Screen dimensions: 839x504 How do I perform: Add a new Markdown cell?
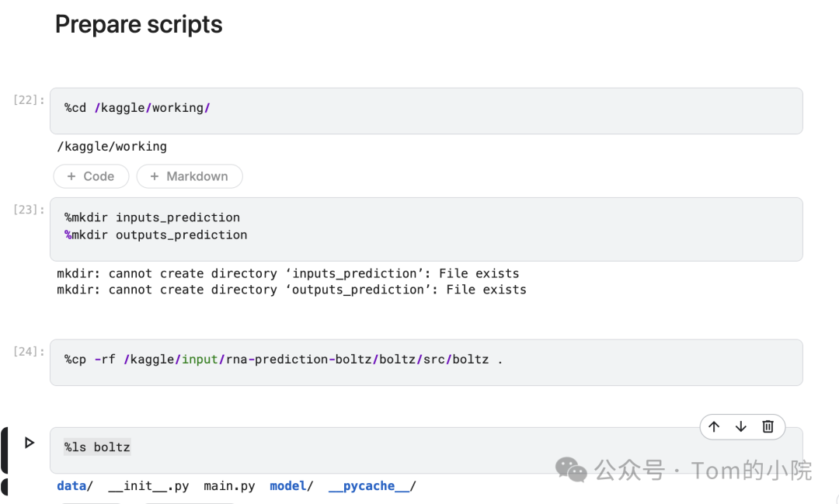point(189,176)
